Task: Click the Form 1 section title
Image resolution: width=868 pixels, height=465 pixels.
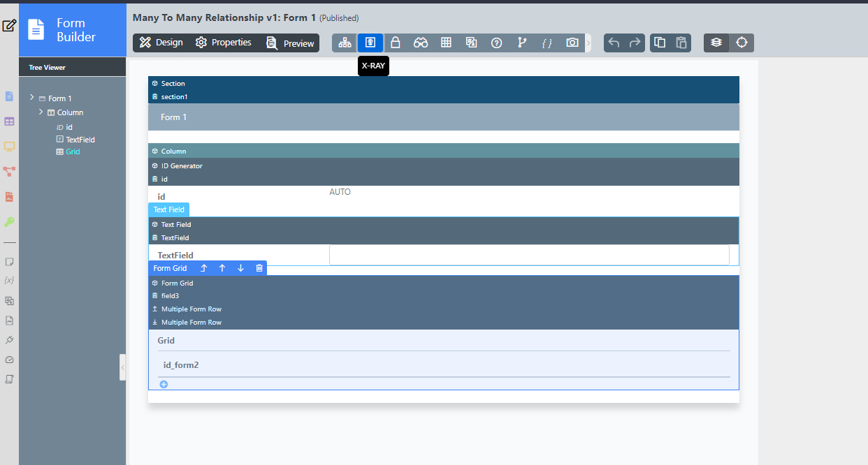Action: pos(174,117)
